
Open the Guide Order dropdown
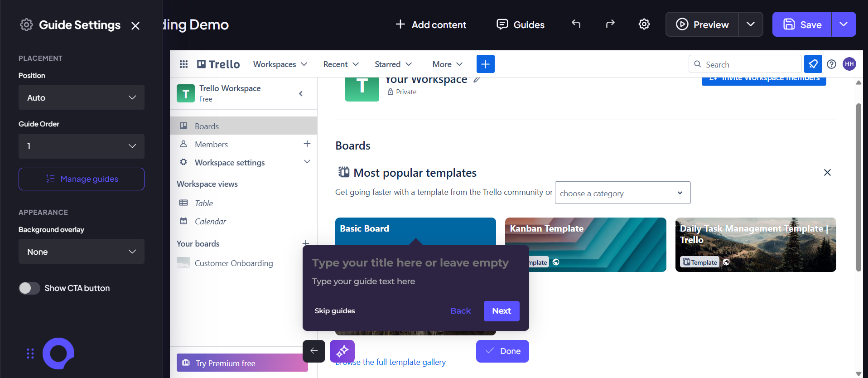click(x=82, y=146)
